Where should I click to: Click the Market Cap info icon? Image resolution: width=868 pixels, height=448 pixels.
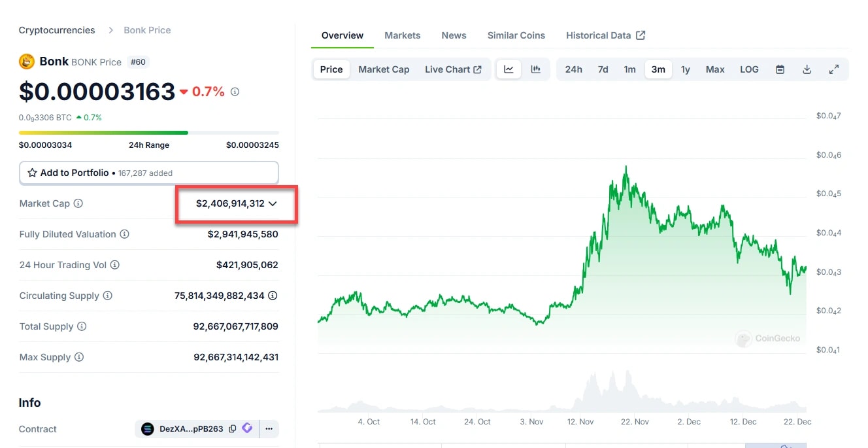click(78, 203)
